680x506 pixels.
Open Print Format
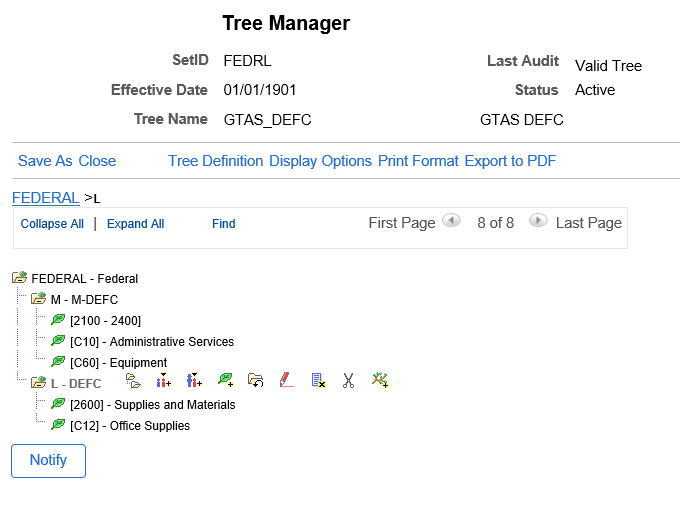(x=418, y=161)
